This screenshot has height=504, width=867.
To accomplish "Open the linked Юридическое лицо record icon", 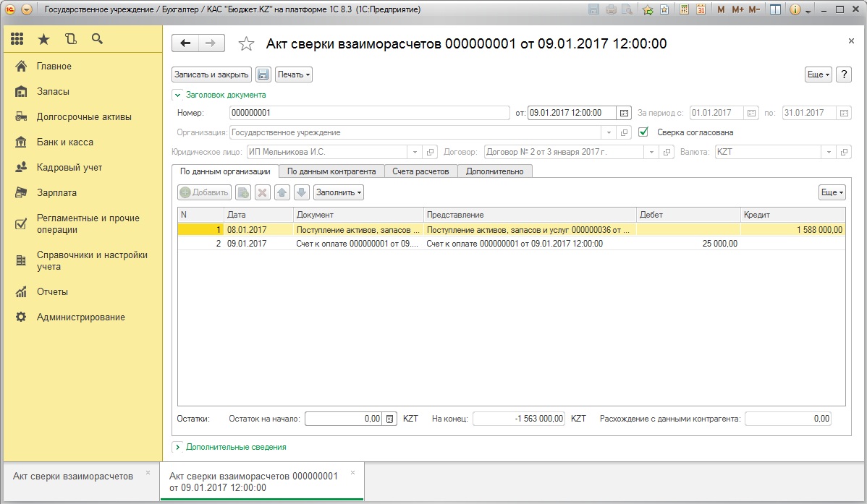I will click(430, 152).
